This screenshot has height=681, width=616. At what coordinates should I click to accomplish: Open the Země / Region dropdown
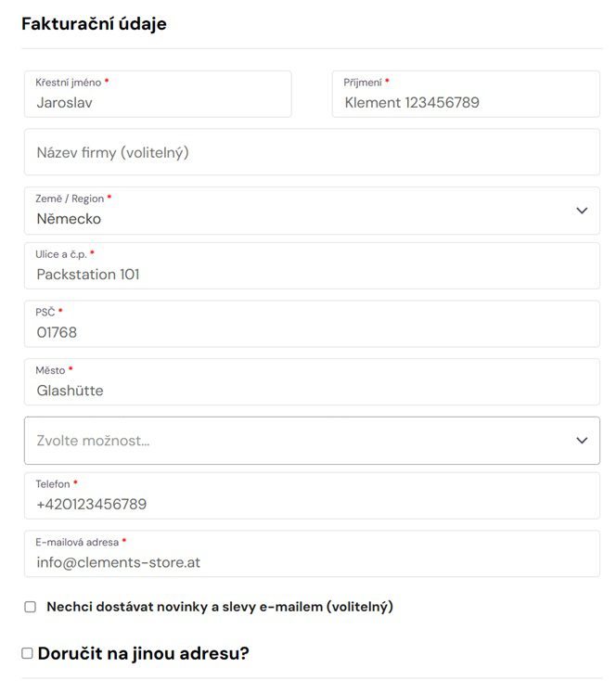tap(297, 219)
